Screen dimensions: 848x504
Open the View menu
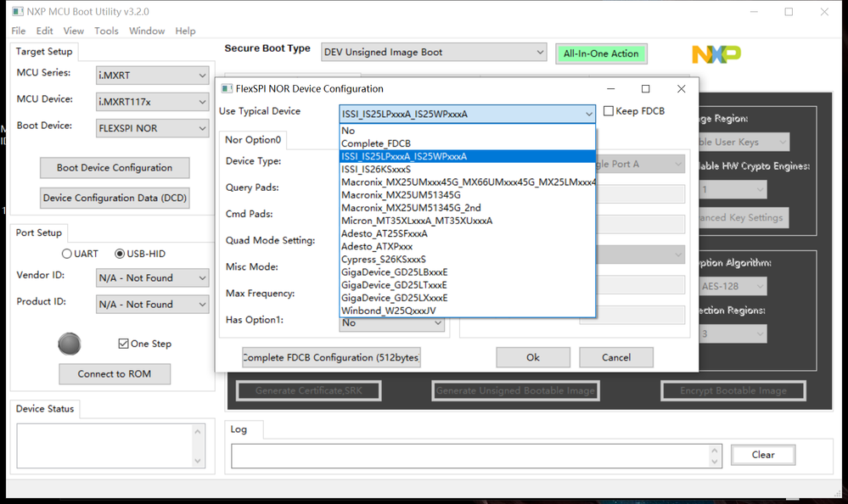(74, 31)
